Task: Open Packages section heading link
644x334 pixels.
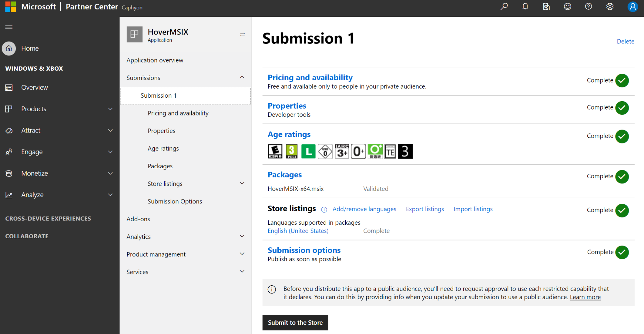Action: [x=285, y=175]
